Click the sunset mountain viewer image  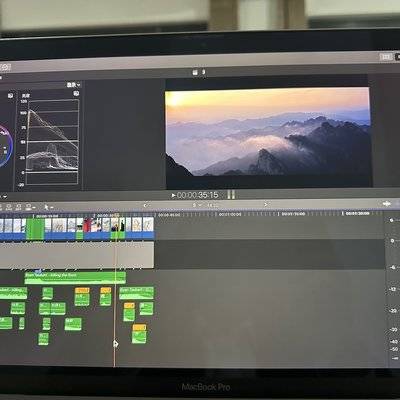pos(268,132)
